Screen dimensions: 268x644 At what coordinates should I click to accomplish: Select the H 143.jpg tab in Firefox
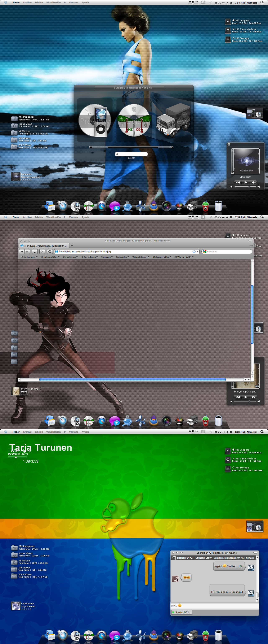(x=44, y=246)
